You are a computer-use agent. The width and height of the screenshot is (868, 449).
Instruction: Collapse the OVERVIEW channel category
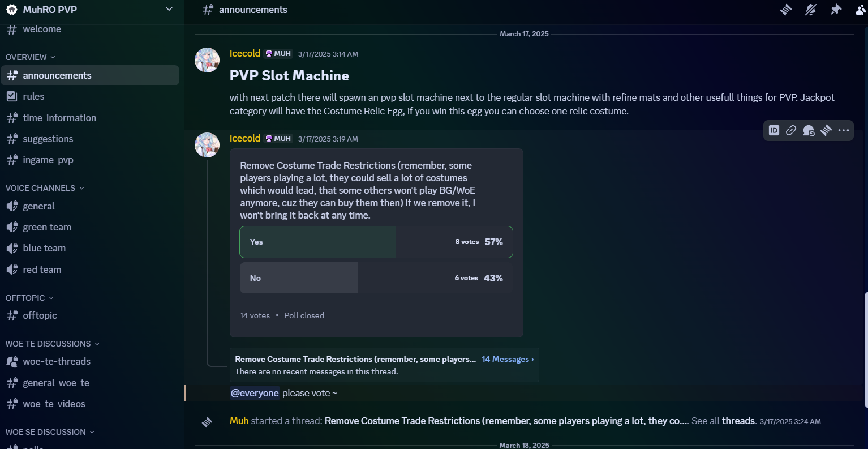click(31, 57)
